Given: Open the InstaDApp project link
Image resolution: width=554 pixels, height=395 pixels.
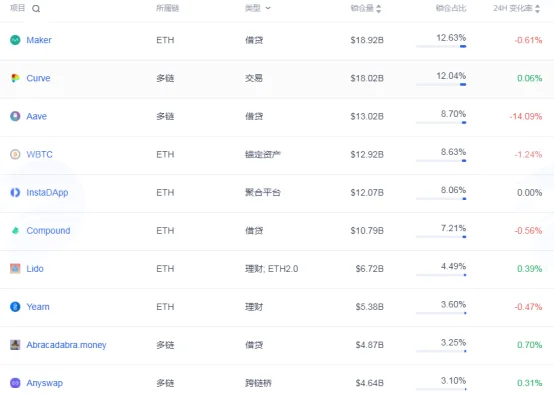Looking at the screenshot, I should [47, 193].
